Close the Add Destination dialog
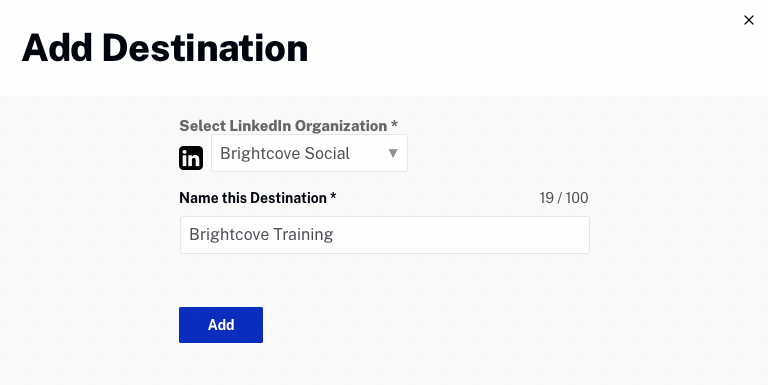This screenshot has width=768, height=385. (x=748, y=20)
